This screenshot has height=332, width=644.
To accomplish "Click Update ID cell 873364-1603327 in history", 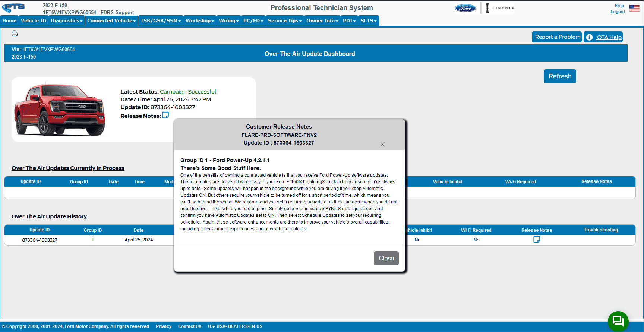I will click(40, 240).
